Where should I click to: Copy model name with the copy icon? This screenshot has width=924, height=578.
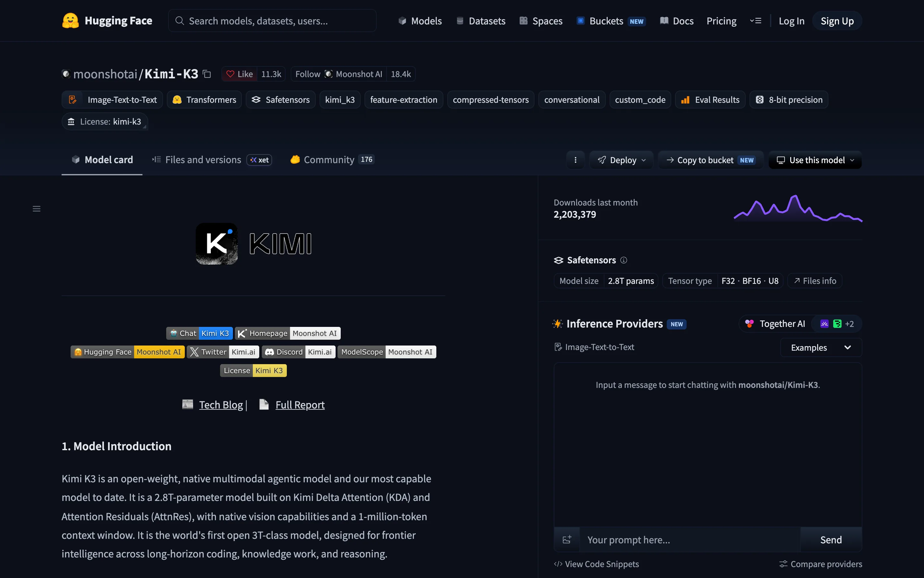tap(207, 74)
